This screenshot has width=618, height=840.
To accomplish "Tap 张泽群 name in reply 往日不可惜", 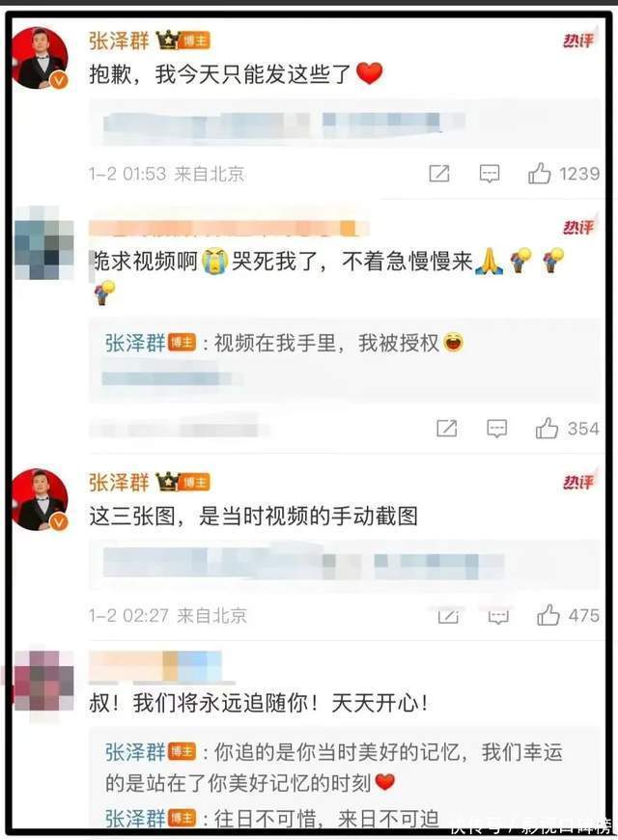I will coord(135,819).
